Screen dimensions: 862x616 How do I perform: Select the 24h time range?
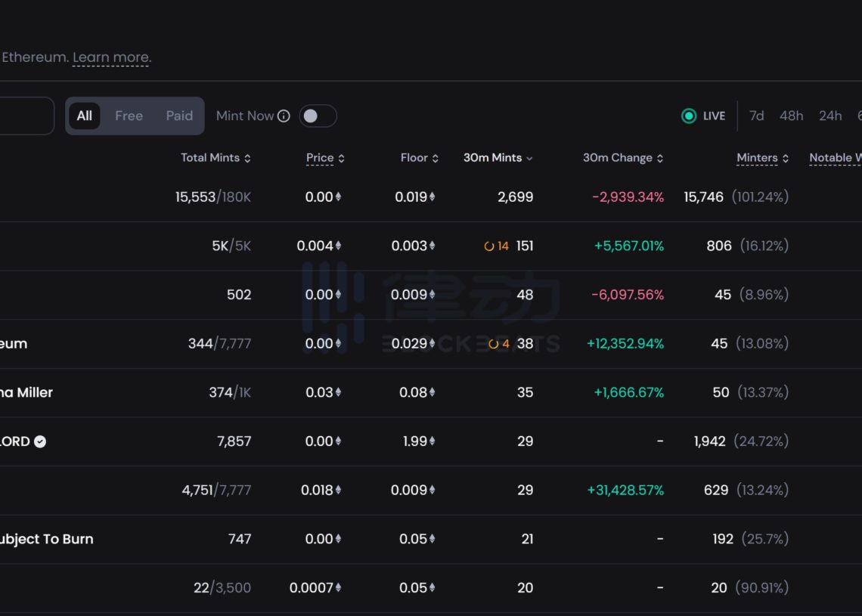(829, 116)
